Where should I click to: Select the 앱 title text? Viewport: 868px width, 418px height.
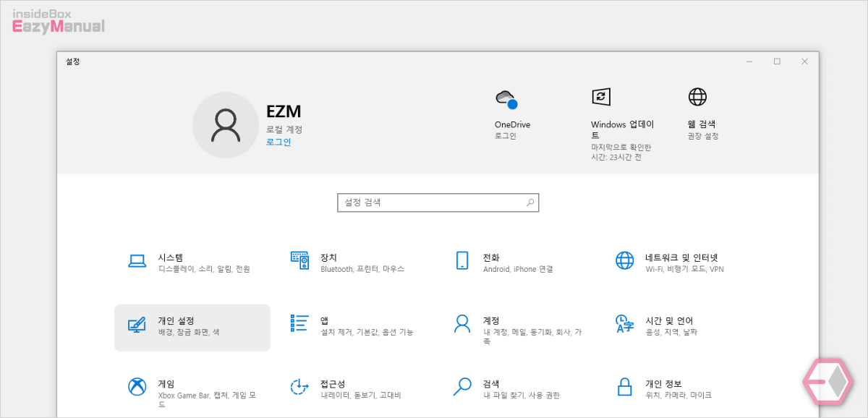[x=325, y=320]
